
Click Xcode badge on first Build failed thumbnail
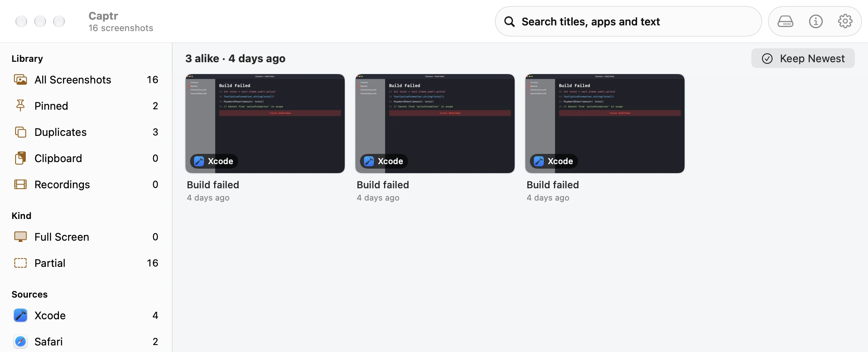pyautogui.click(x=214, y=161)
